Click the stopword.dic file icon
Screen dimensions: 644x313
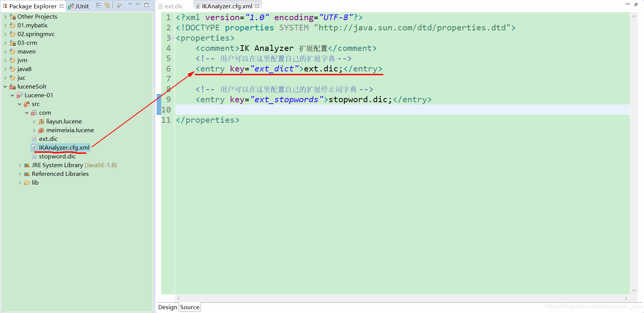pyautogui.click(x=35, y=156)
